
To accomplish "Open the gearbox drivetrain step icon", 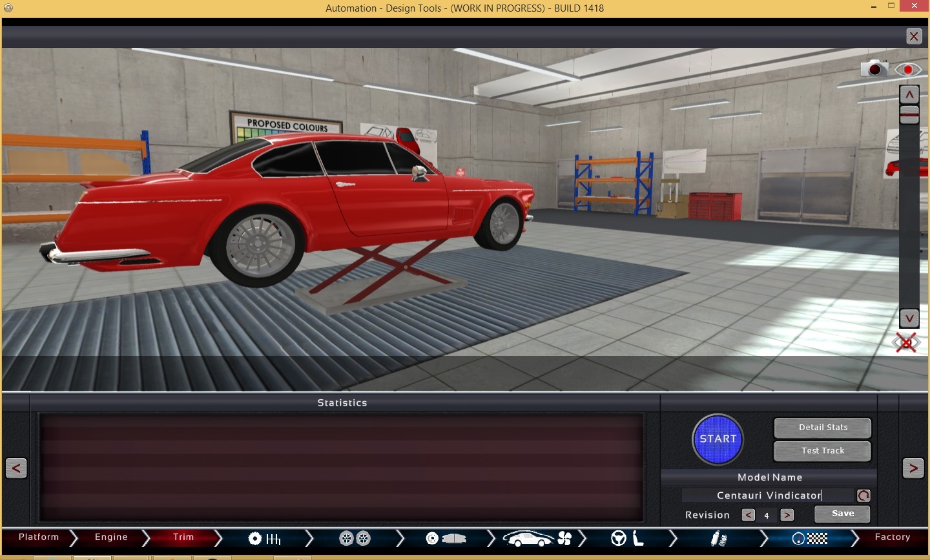I will click(265, 538).
